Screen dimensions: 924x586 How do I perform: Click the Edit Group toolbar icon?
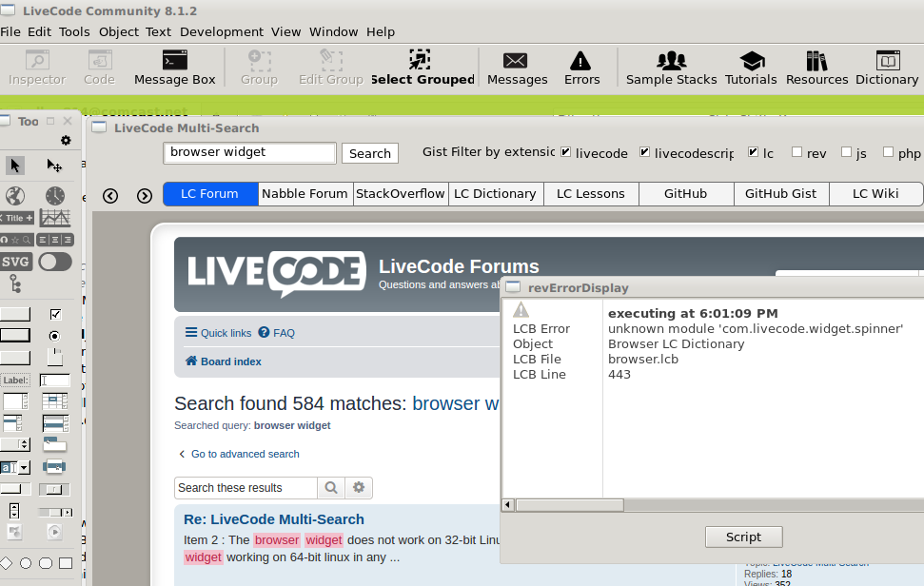[330, 68]
